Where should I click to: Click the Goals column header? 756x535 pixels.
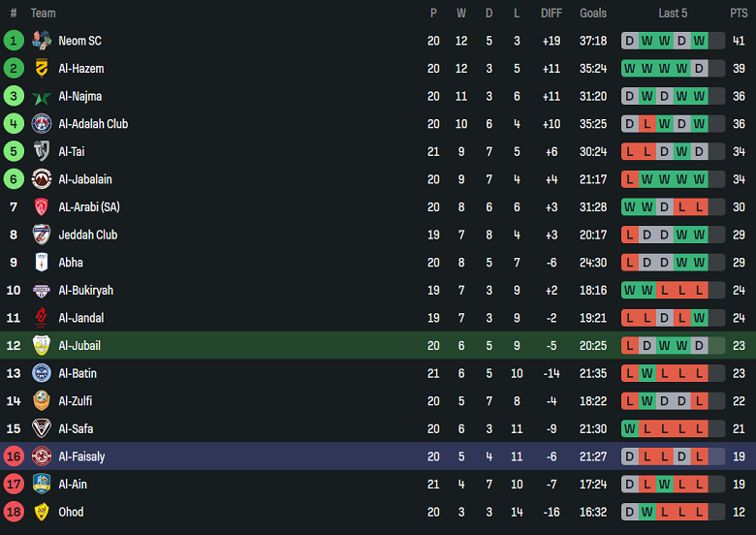coord(593,13)
